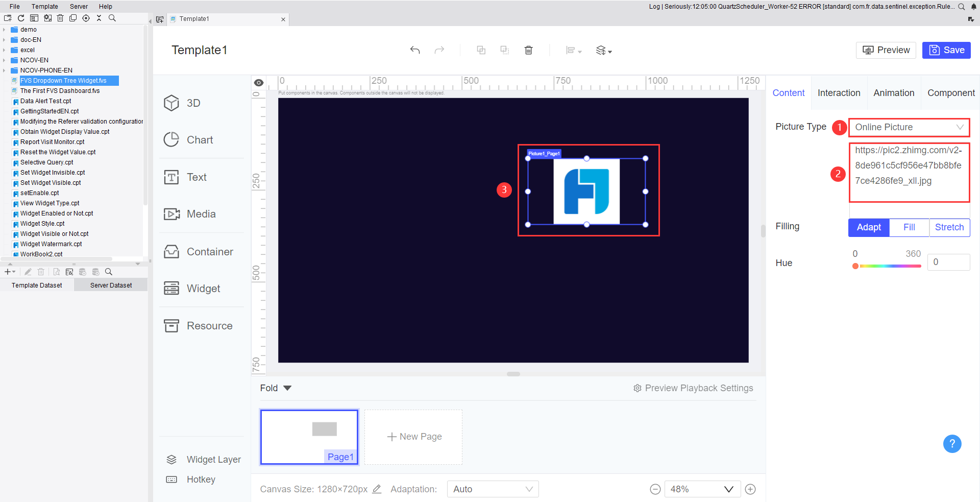Open The First FVS Dashboard.fvs file
Image resolution: width=980 pixels, height=502 pixels.
pos(60,91)
